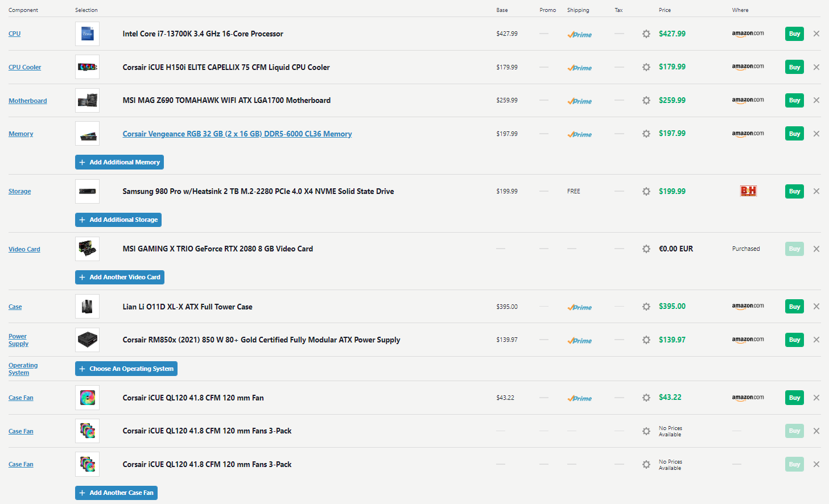Click gear icon for single QL120 fan

click(x=646, y=398)
